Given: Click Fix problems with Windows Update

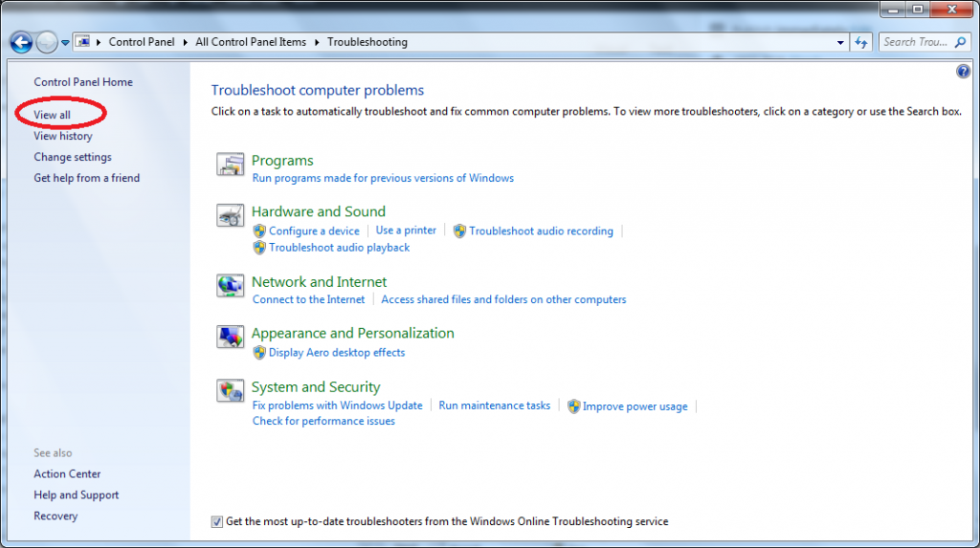Looking at the screenshot, I should coord(338,406).
